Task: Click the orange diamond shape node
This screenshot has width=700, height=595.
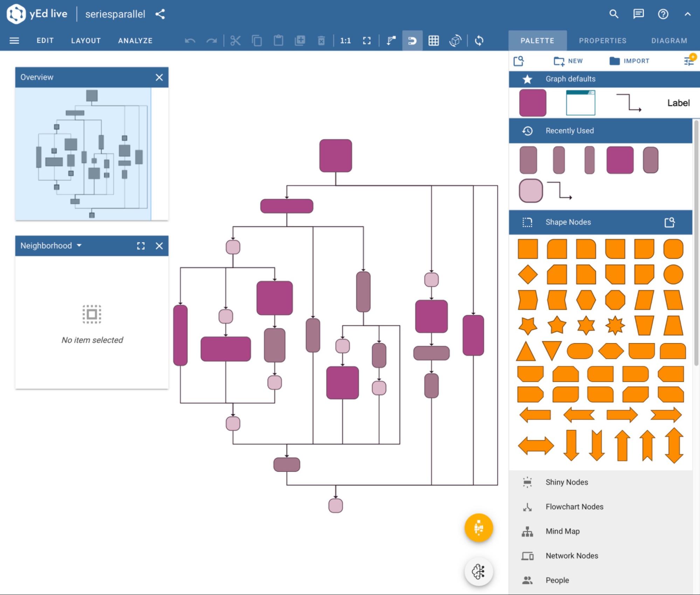Action: 527,274
